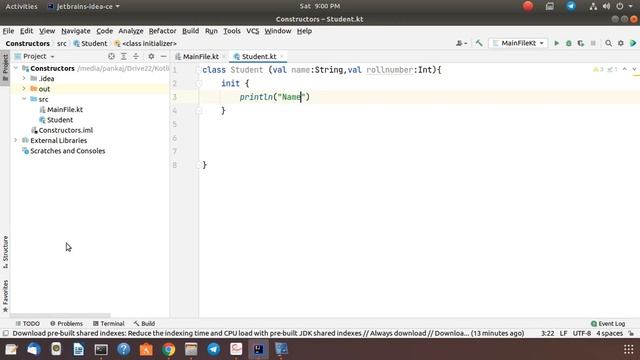Image resolution: width=640 pixels, height=360 pixels.
Task: Open Search Everywhere magnifier icon
Action: click(608, 43)
